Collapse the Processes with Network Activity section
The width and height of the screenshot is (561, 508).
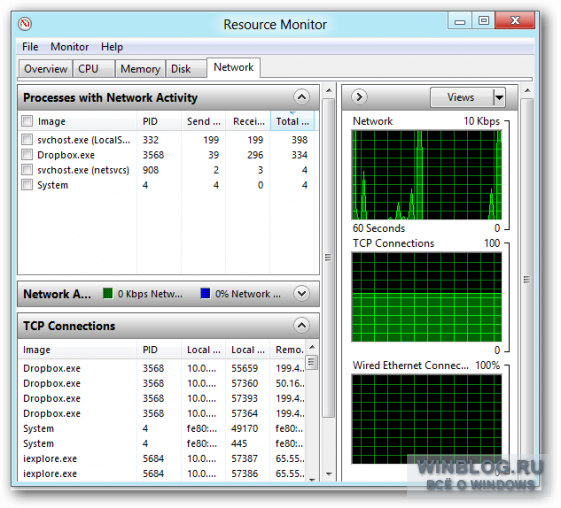click(x=301, y=97)
